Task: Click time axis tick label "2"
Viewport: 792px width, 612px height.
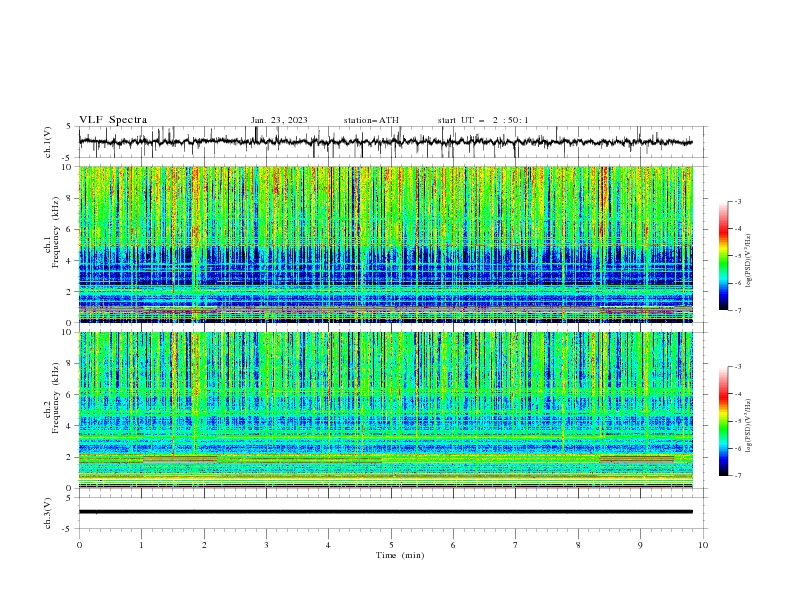Action: tap(204, 545)
